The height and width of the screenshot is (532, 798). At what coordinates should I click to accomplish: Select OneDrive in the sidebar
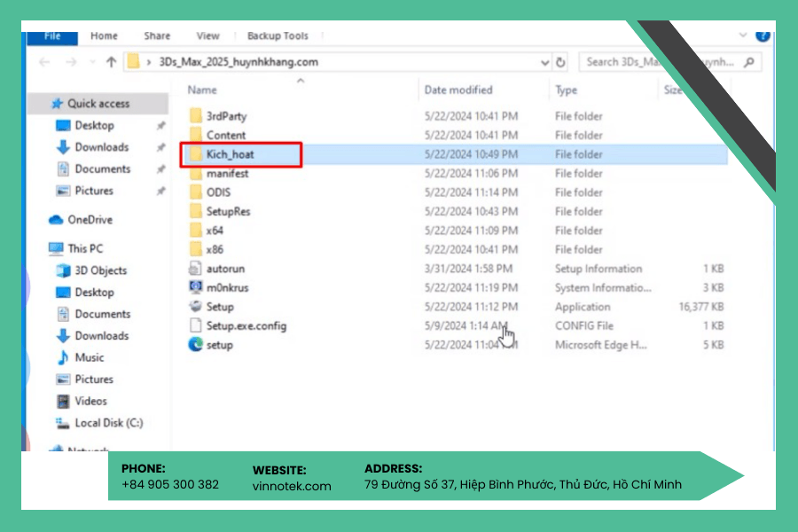[x=90, y=220]
